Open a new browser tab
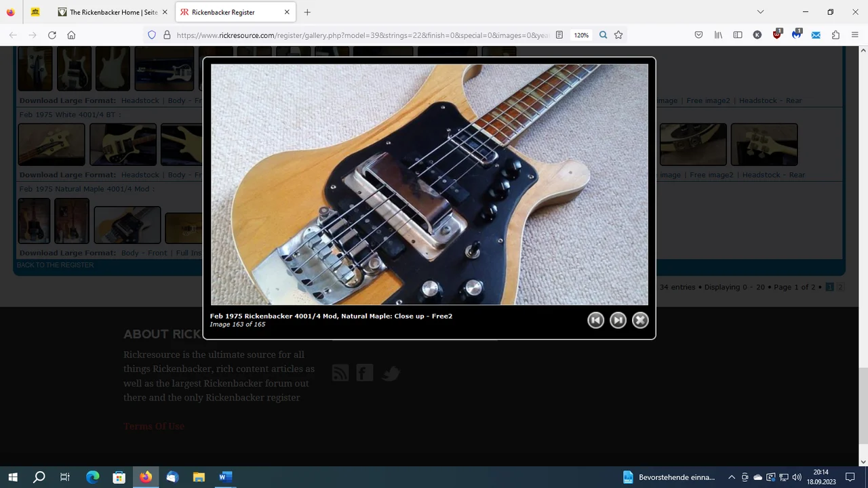This screenshot has width=868, height=488. coord(307,12)
